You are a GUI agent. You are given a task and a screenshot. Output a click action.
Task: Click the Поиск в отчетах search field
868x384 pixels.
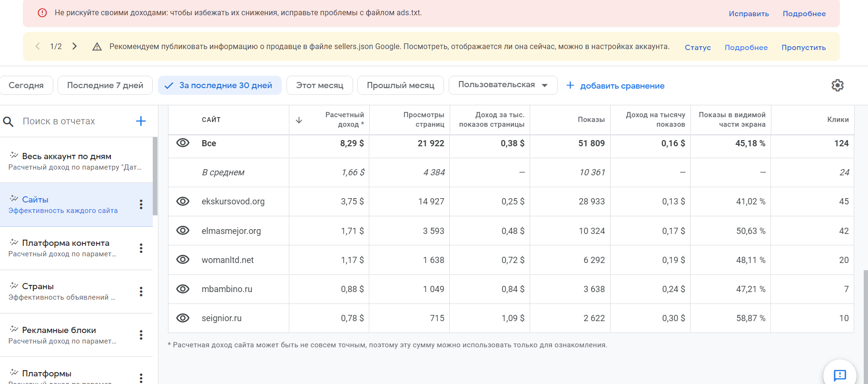tap(71, 121)
